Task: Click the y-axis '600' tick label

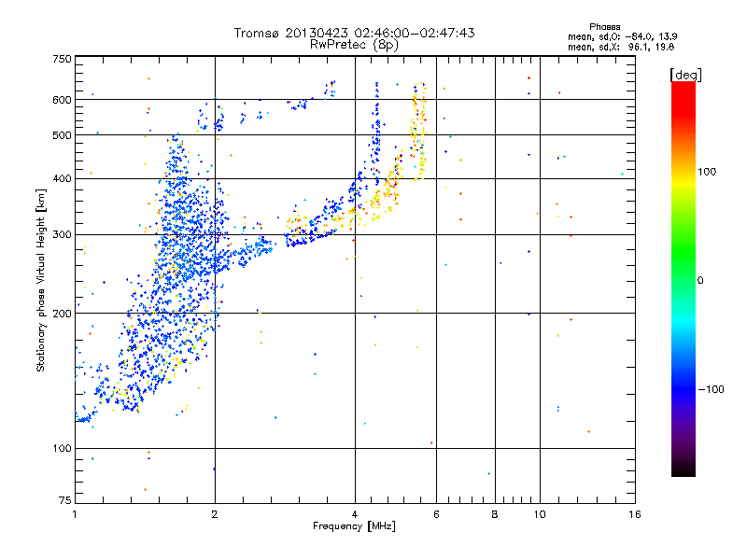Action: pos(62,100)
